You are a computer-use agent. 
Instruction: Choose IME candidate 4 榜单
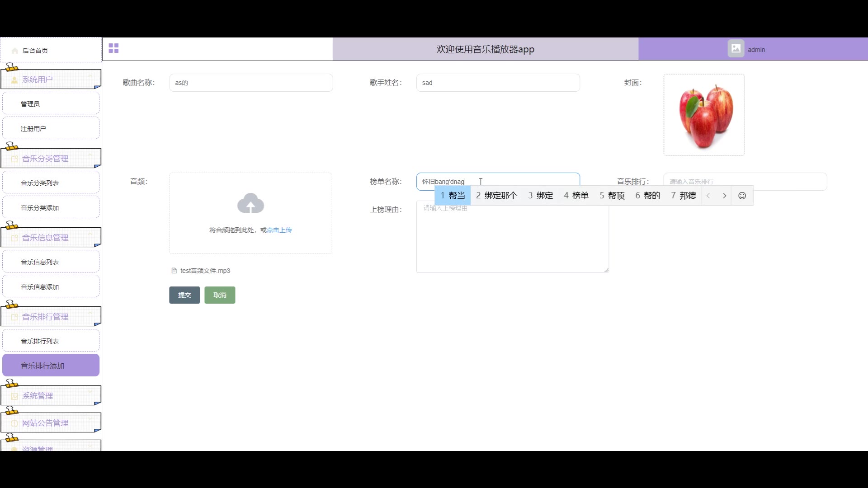pos(576,196)
